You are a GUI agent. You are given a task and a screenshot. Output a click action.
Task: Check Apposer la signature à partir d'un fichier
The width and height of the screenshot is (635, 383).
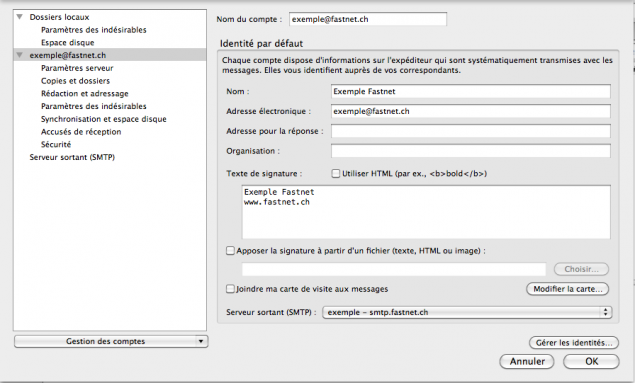pos(230,251)
